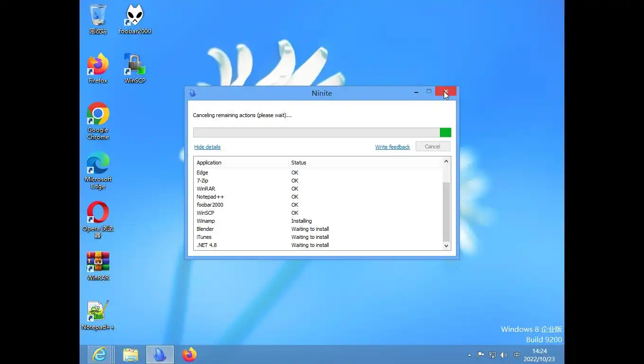Screen dimensions: 644x364
Task: Click the Canceling remaining actions message
Action: click(x=242, y=115)
